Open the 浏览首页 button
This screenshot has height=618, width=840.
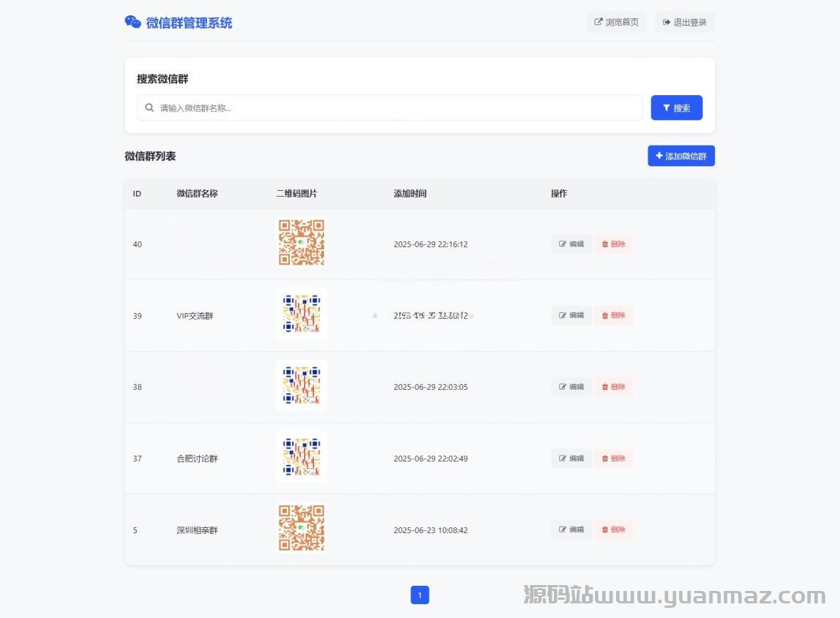[616, 22]
